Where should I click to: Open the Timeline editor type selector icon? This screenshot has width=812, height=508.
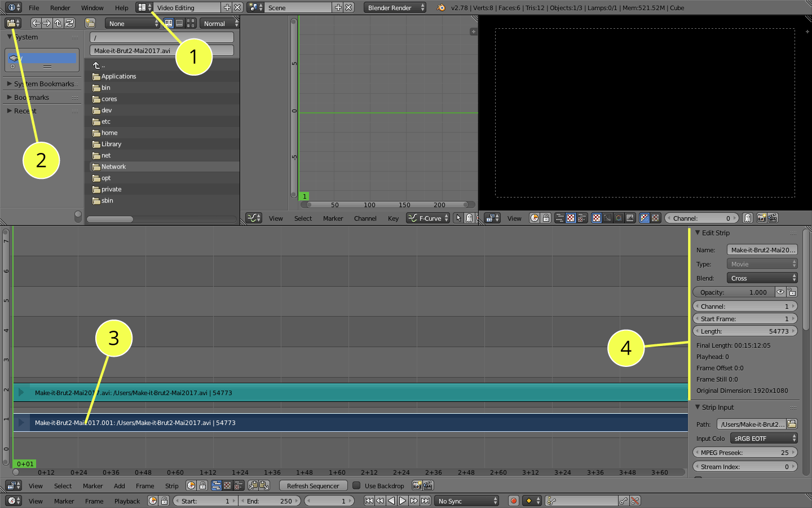(x=13, y=501)
